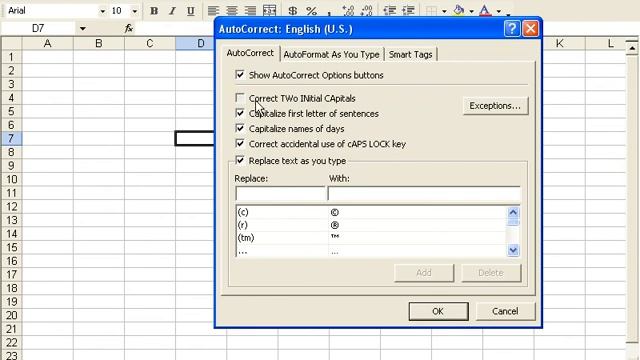This screenshot has width=640, height=360.
Task: Select row 7 header
Action: tap(11, 138)
